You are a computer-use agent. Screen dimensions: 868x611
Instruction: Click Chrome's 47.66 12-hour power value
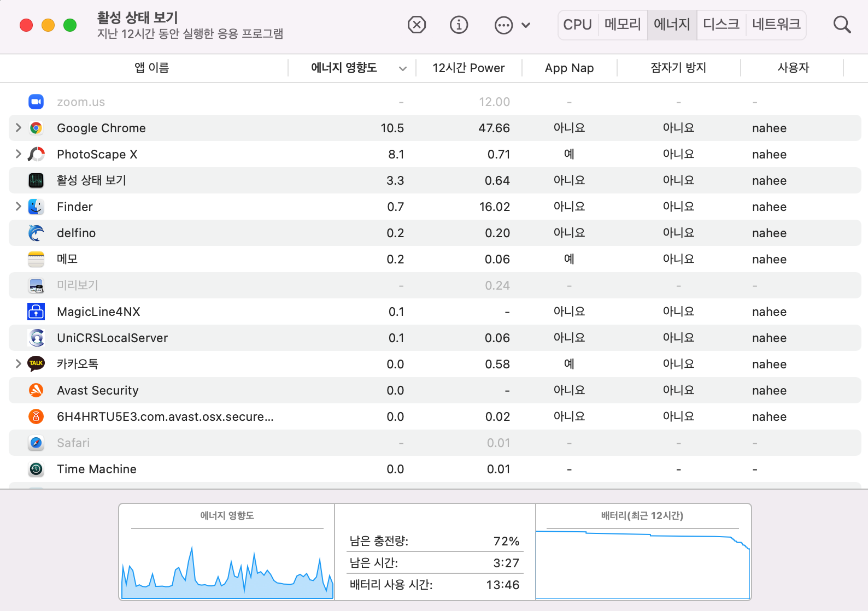(494, 128)
